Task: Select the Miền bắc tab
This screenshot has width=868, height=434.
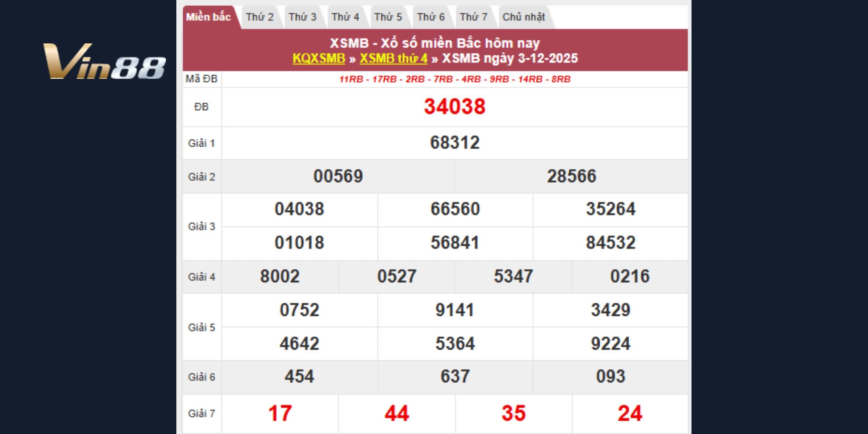Action: pos(208,17)
